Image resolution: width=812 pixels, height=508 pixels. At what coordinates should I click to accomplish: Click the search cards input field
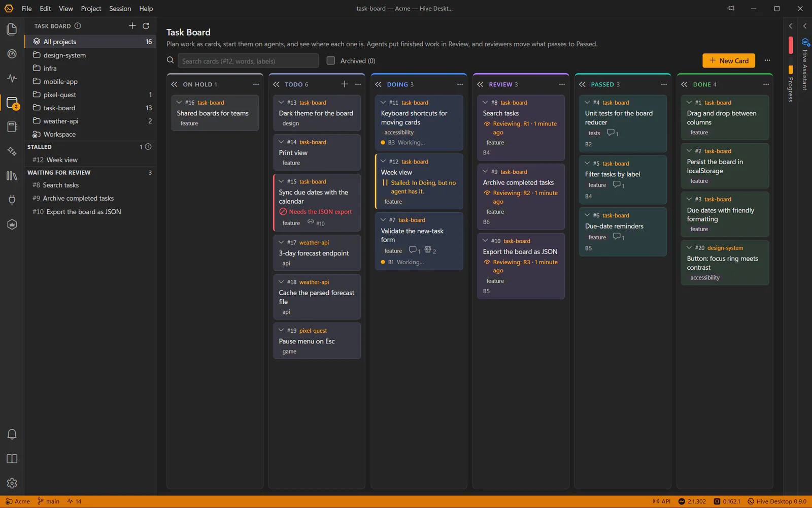tap(248, 61)
